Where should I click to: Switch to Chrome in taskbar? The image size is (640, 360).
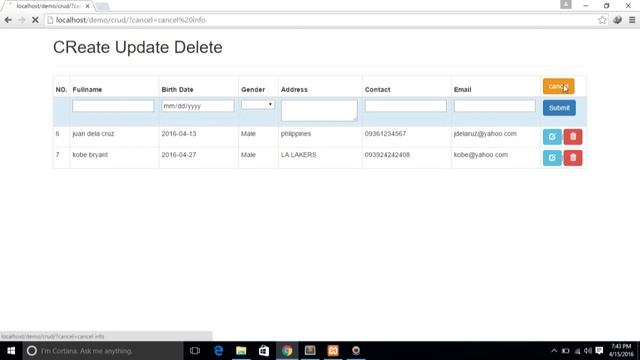coord(287,351)
